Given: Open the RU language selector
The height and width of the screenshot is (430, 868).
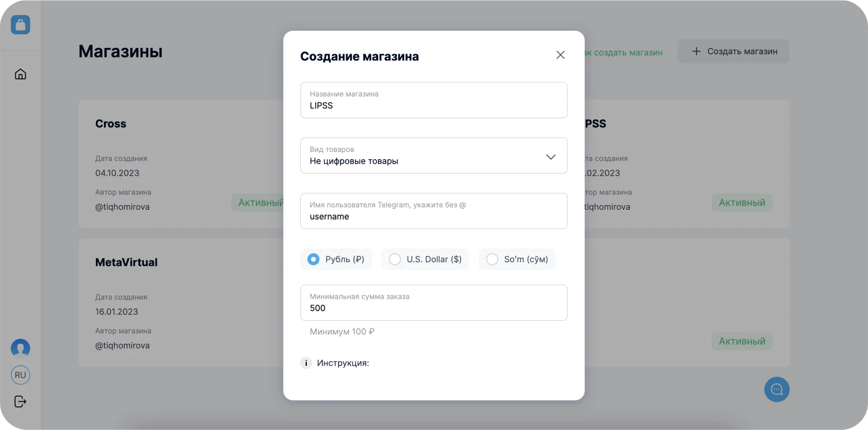Looking at the screenshot, I should pos(20,375).
